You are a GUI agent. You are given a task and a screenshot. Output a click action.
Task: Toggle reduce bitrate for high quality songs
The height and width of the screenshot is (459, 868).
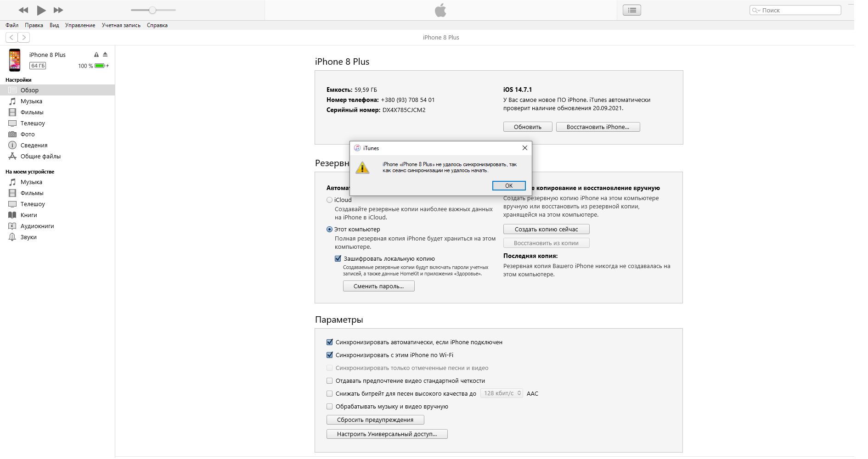point(329,393)
